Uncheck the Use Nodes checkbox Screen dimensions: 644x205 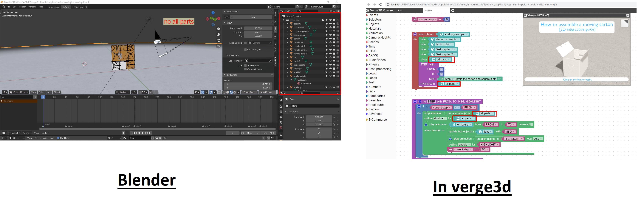[x=58, y=138]
